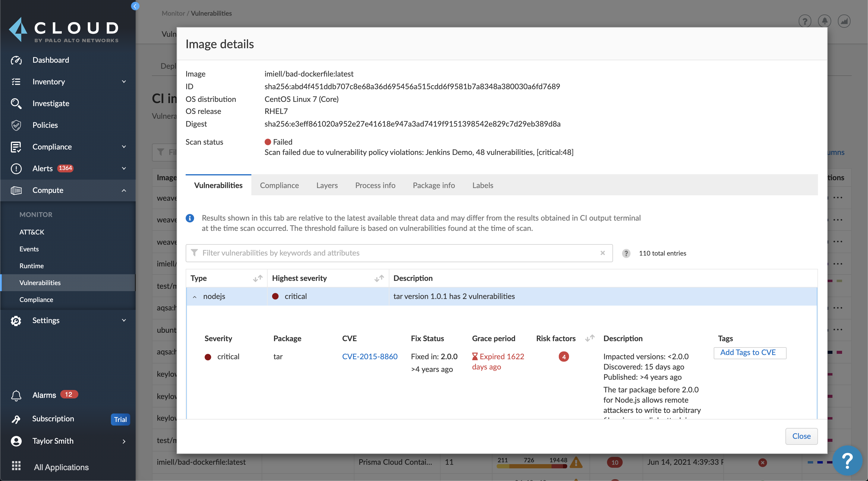Collapse the nodejs vulnerability row
This screenshot has width=868, height=481.
tap(194, 297)
